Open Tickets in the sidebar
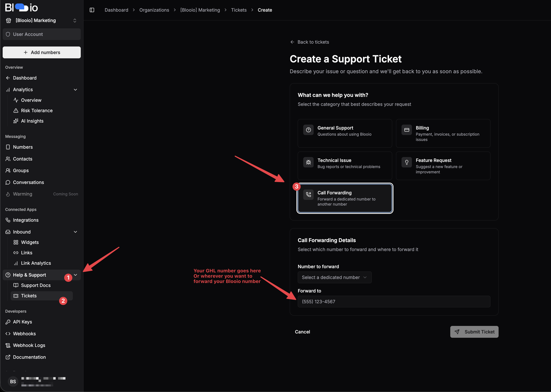The image size is (551, 392). pos(42,296)
